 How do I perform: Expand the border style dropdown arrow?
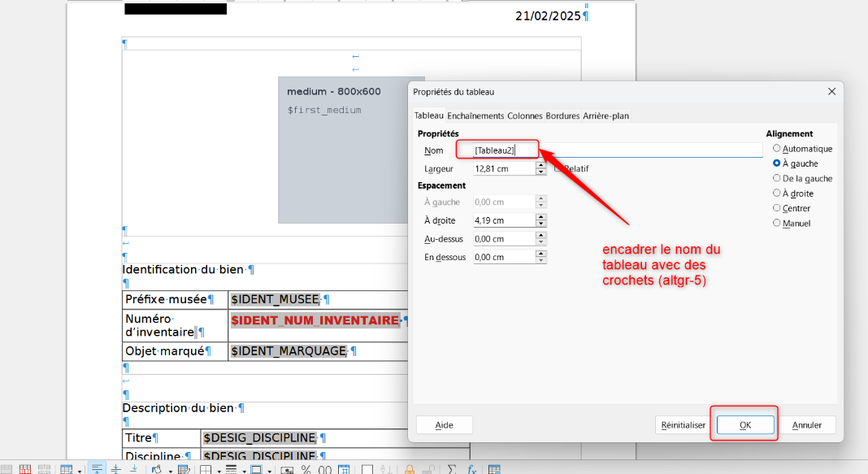pyautogui.click(x=243, y=470)
